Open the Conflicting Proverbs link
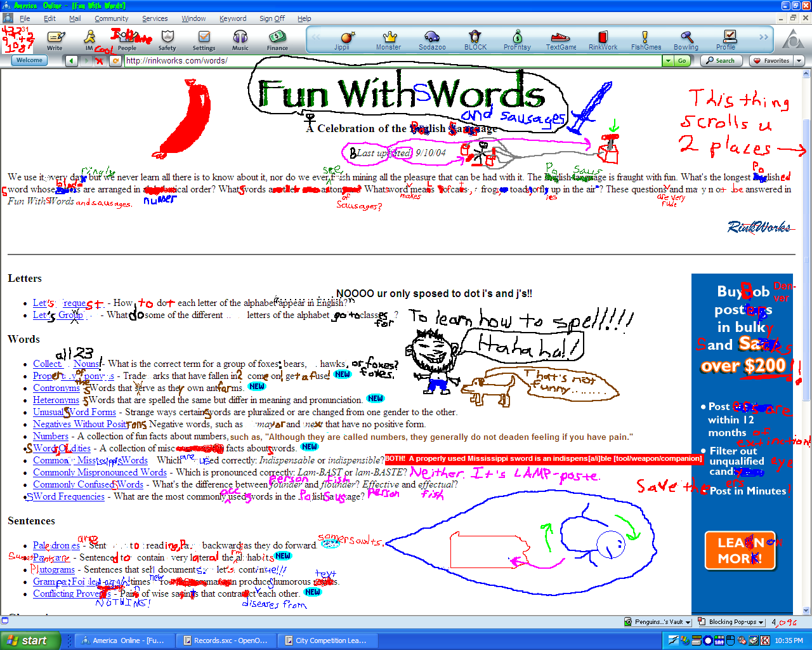The width and height of the screenshot is (812, 650). pyautogui.click(x=72, y=594)
